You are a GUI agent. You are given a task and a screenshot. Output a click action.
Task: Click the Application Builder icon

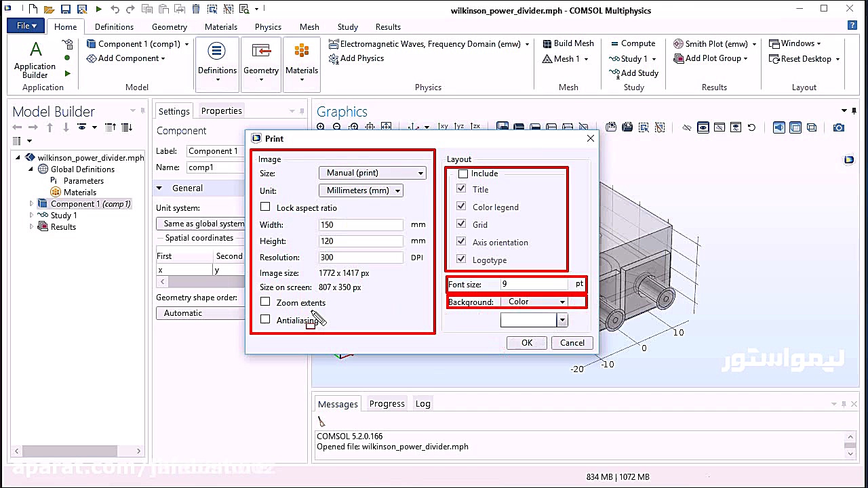coord(35,52)
